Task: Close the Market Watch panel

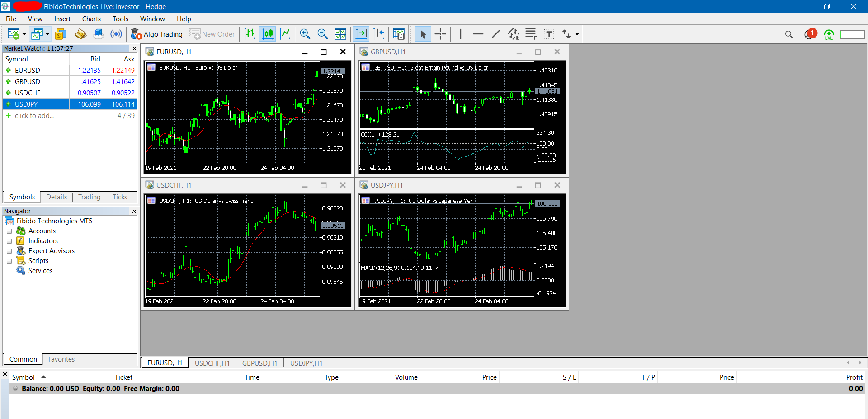Action: (134, 48)
